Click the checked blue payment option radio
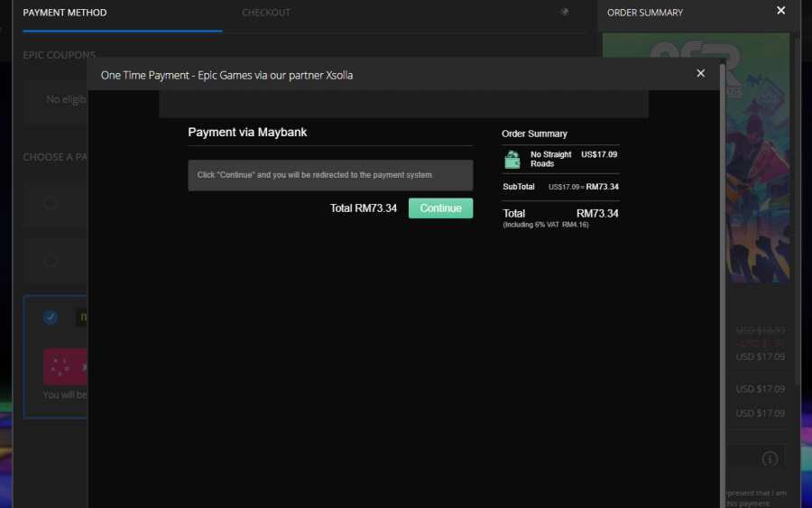 pos(51,318)
